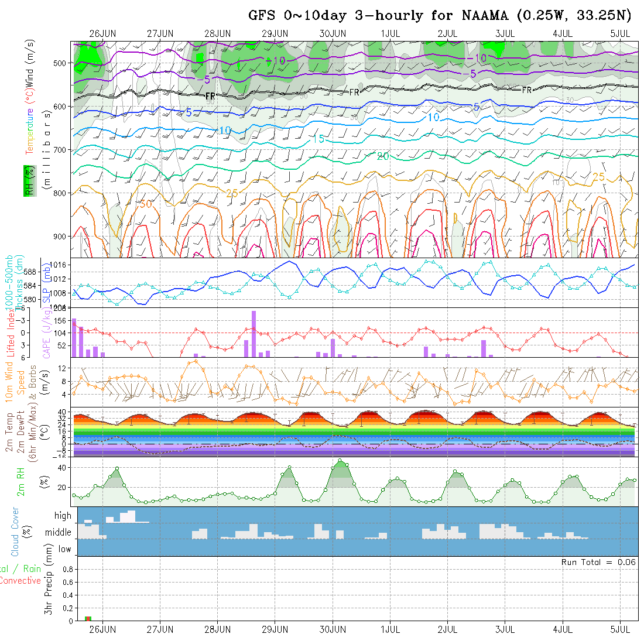Click the 'CAPE (J/kg)' axis title
Screen dimensions: 644x644
pyautogui.click(x=47, y=334)
